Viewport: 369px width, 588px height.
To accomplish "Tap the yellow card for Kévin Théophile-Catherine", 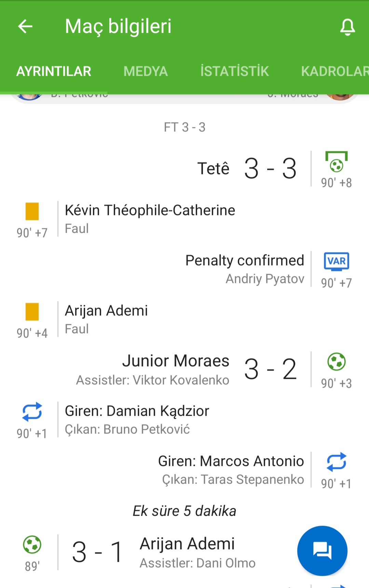I will (32, 211).
